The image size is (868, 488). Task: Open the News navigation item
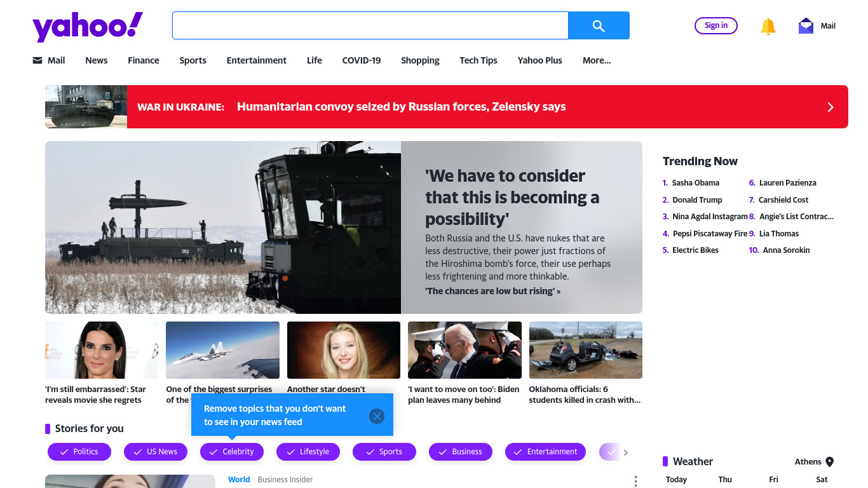click(97, 60)
